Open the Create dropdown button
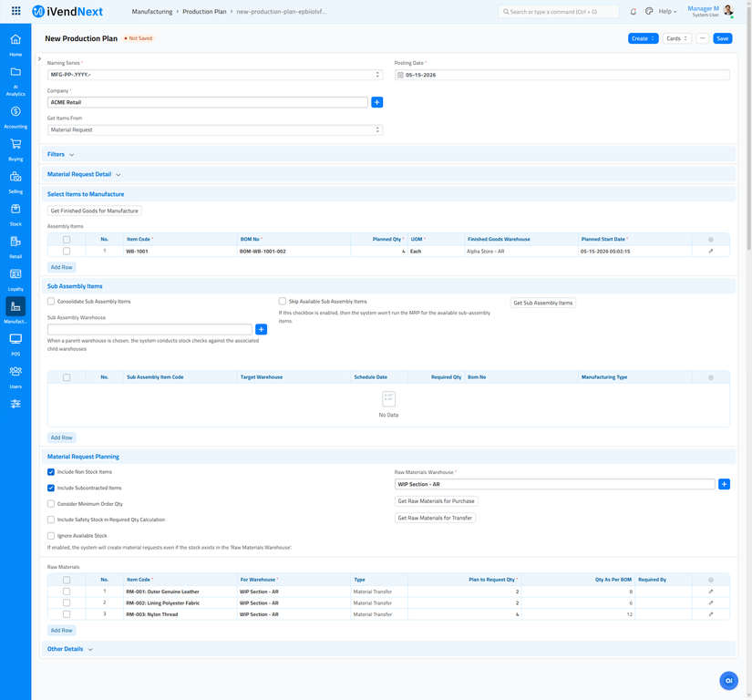Image resolution: width=752 pixels, height=700 pixels. (x=643, y=38)
